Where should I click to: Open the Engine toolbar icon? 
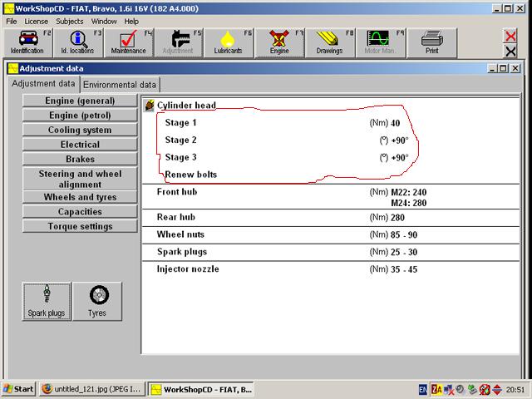coord(279,42)
